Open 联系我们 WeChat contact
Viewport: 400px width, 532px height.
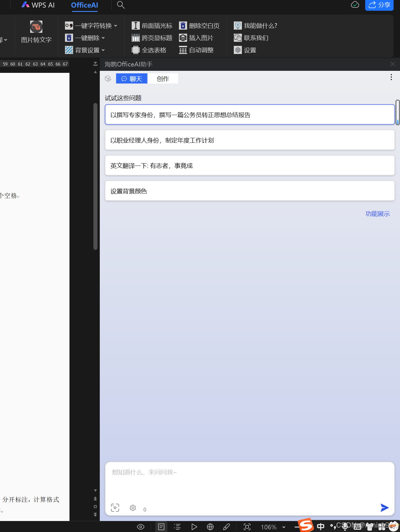point(251,38)
